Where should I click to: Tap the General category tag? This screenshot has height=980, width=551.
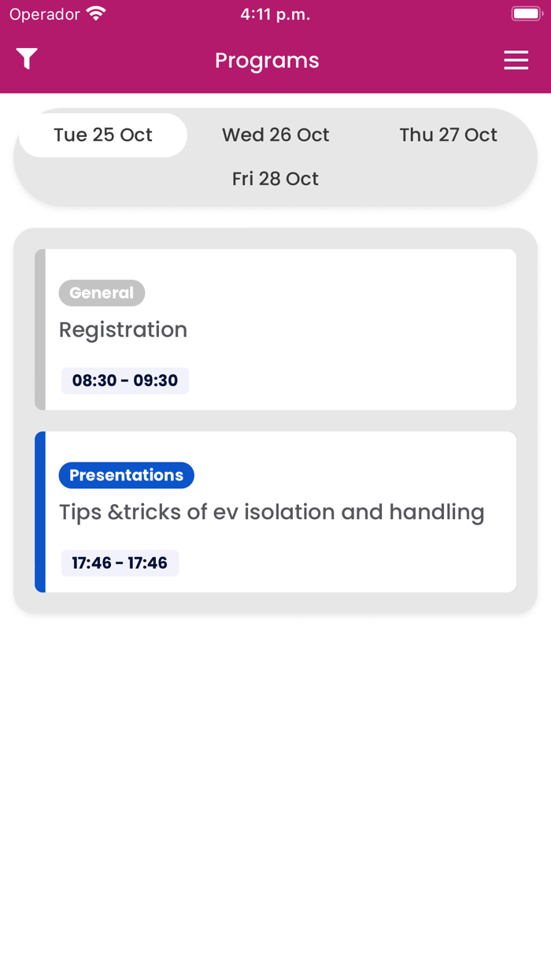pyautogui.click(x=102, y=293)
